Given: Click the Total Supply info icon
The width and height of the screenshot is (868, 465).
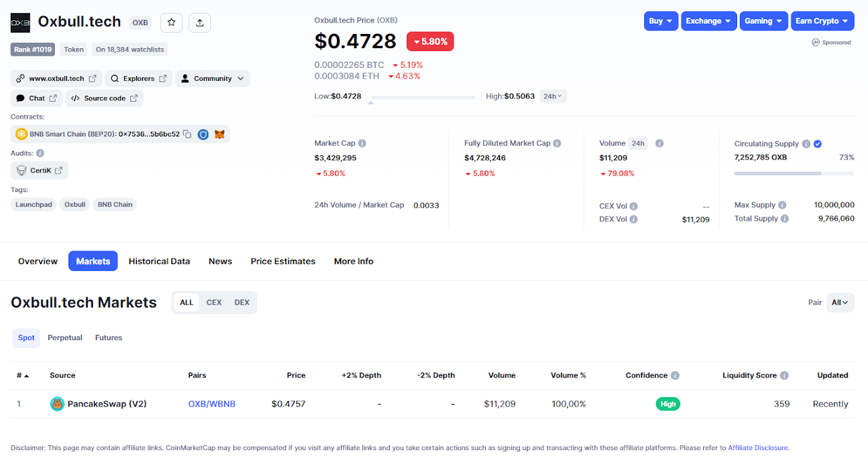Looking at the screenshot, I should (x=785, y=219).
